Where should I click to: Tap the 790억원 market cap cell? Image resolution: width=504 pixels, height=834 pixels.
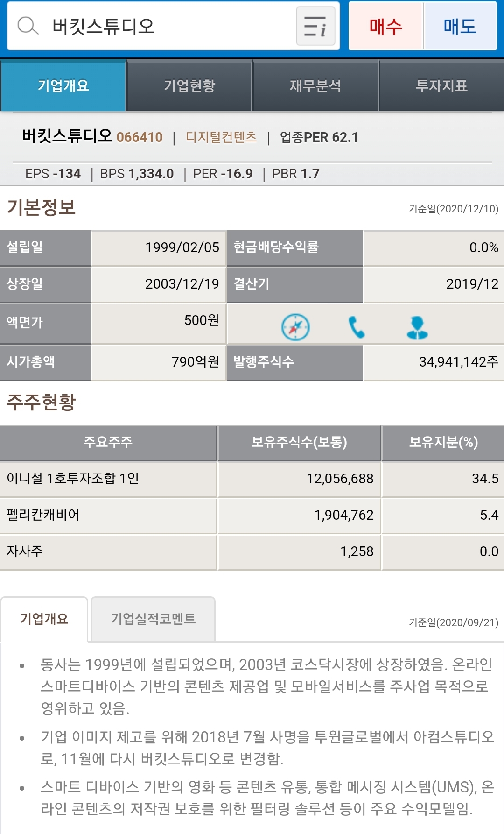tap(159, 362)
